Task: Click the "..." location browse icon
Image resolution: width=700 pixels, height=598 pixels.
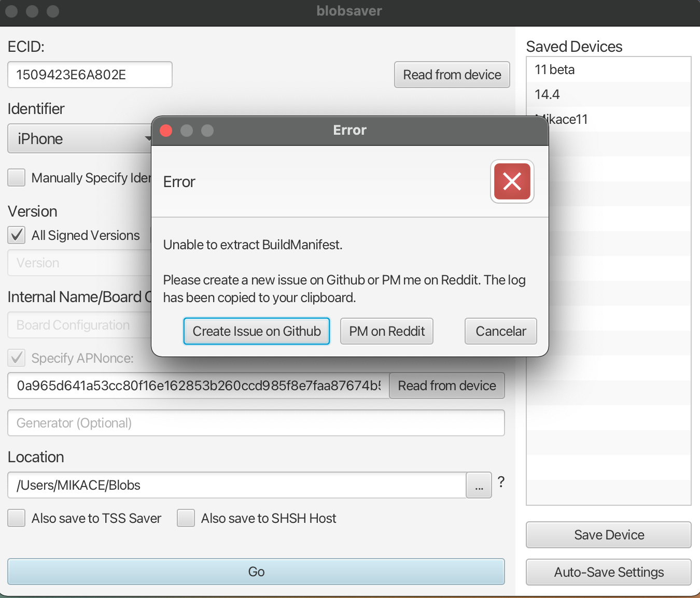Action: coord(479,485)
